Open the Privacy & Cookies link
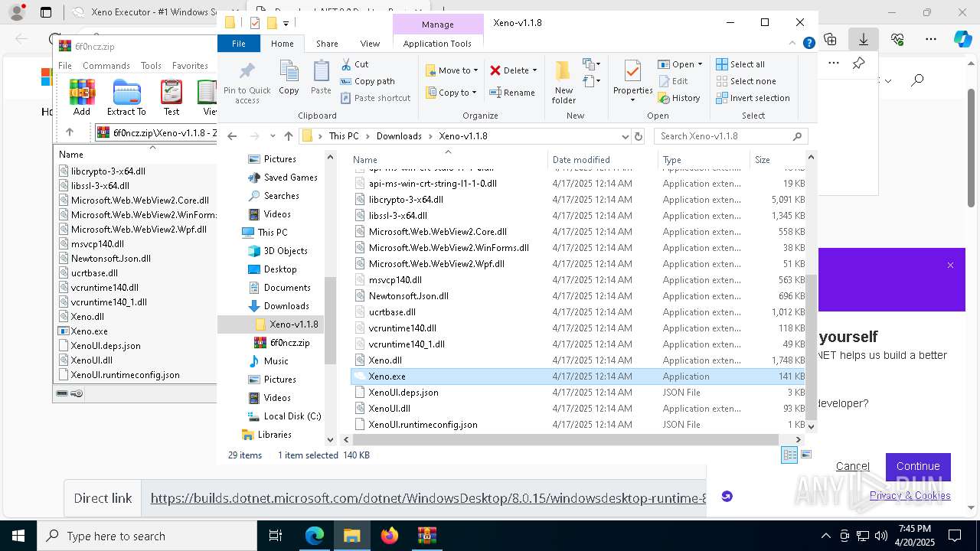The image size is (980, 551). click(x=910, y=495)
